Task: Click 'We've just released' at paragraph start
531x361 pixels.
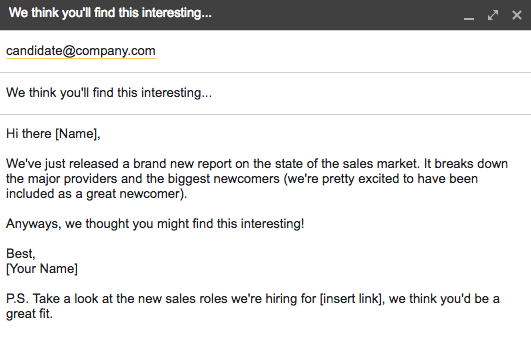Action: click(x=62, y=164)
